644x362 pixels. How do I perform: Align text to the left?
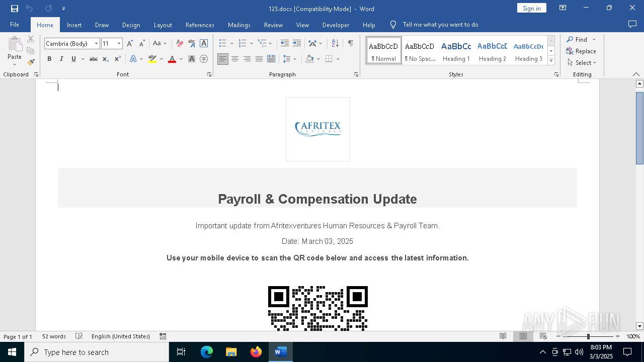(222, 59)
